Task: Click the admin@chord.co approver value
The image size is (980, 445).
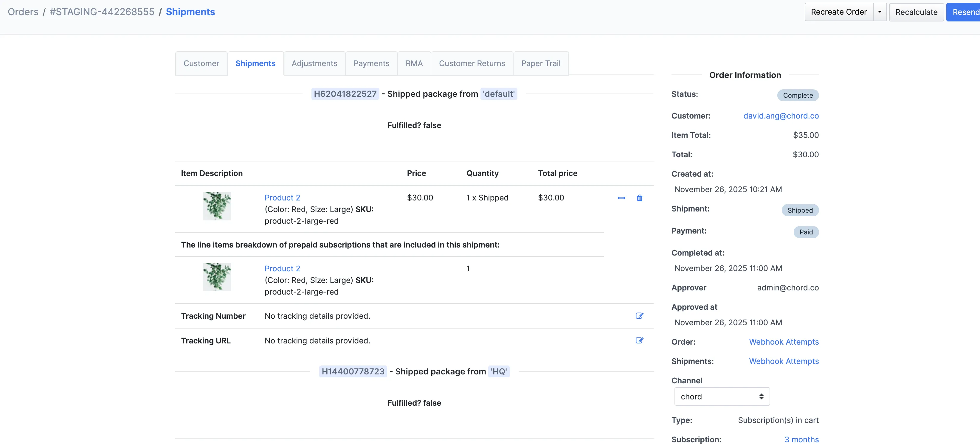Action: (788, 287)
